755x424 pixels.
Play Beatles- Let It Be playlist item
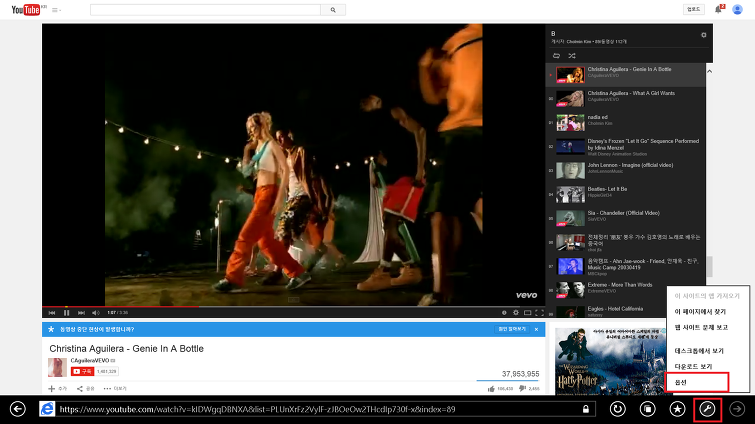625,194
